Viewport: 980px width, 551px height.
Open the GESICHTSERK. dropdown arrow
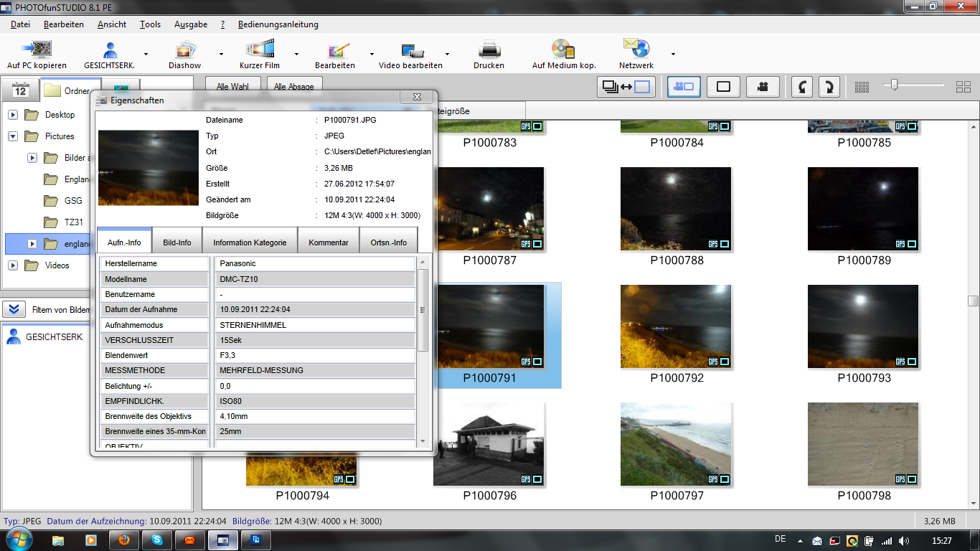click(146, 54)
